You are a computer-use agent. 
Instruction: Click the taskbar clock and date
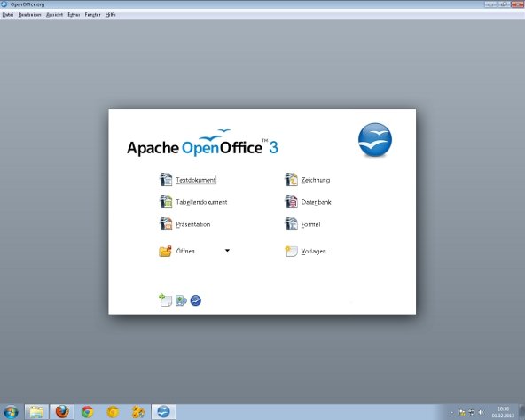coord(503,412)
